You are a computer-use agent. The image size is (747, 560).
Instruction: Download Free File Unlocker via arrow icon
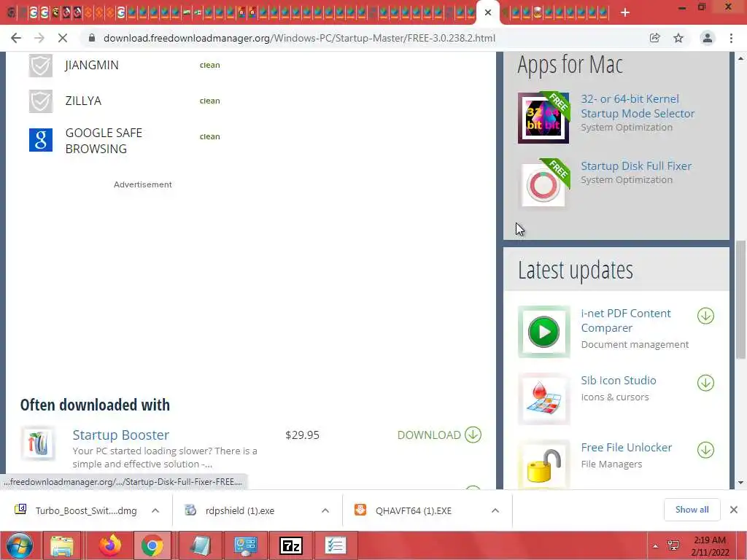tap(705, 450)
